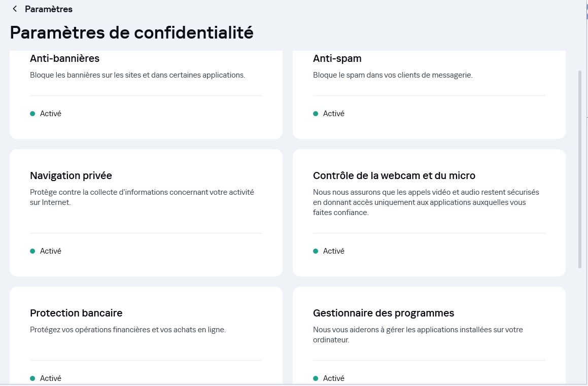Click the back arrow next to Paramètres
The height and width of the screenshot is (386, 588).
click(15, 9)
